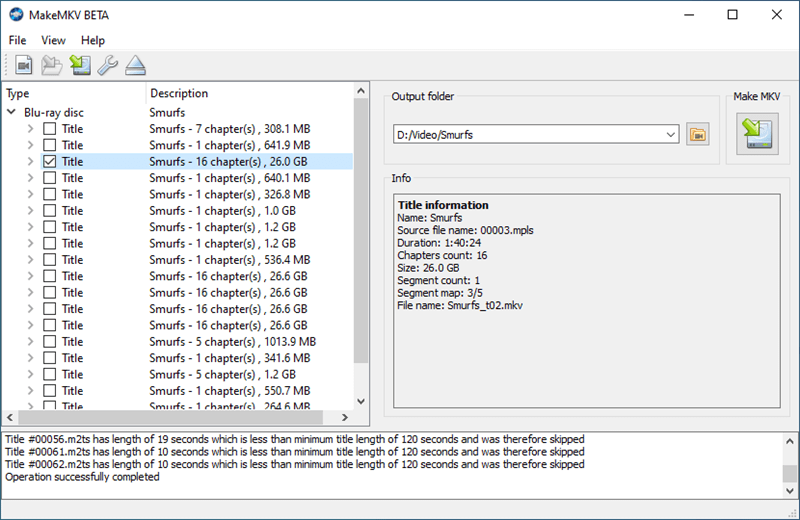Open the File menu
800x520 pixels.
(17, 40)
